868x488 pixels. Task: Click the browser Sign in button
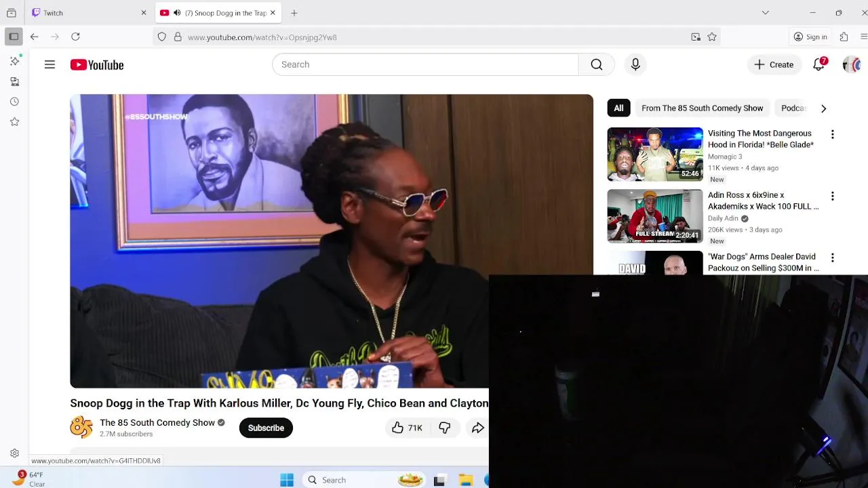pos(810,37)
